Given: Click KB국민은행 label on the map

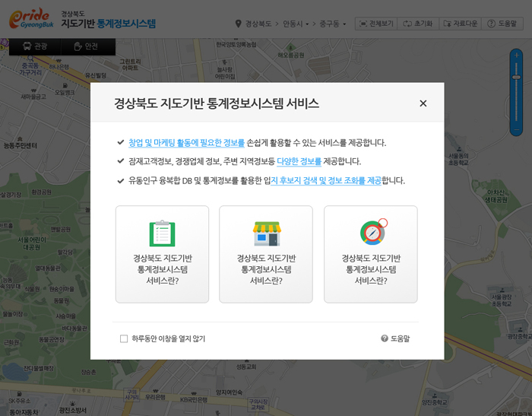Looking at the screenshot, I should pyautogui.click(x=193, y=400).
